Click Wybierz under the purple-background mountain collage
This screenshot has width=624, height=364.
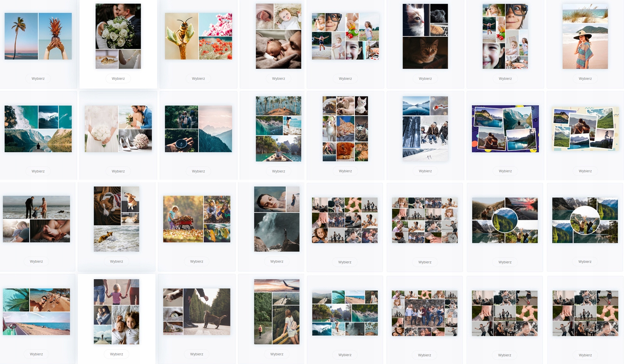505,171
